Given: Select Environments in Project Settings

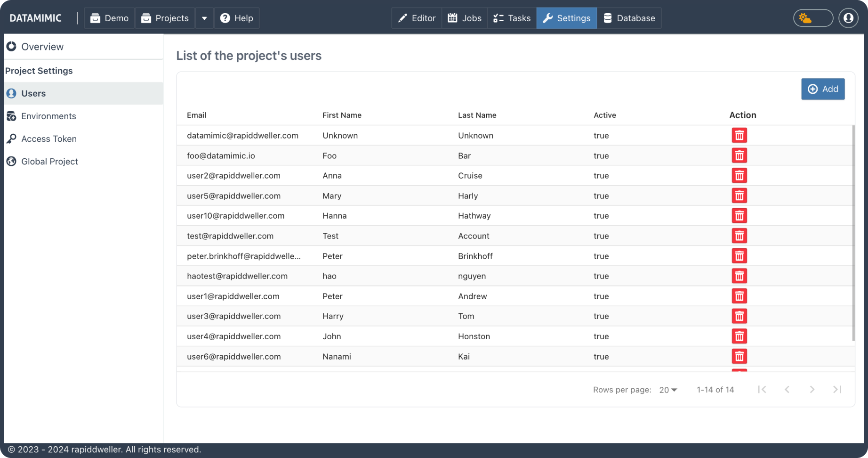Looking at the screenshot, I should coord(48,116).
